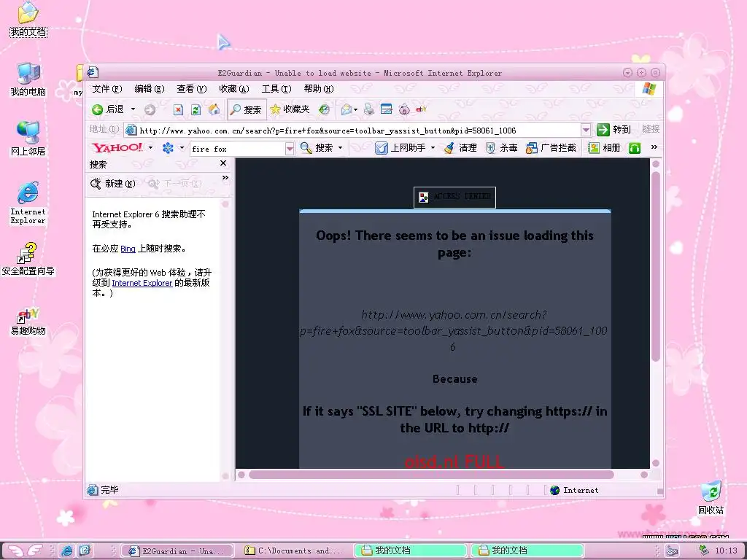This screenshot has width=747, height=560.
Task: Expand the Yahoo search box dropdown
Action: [290, 149]
